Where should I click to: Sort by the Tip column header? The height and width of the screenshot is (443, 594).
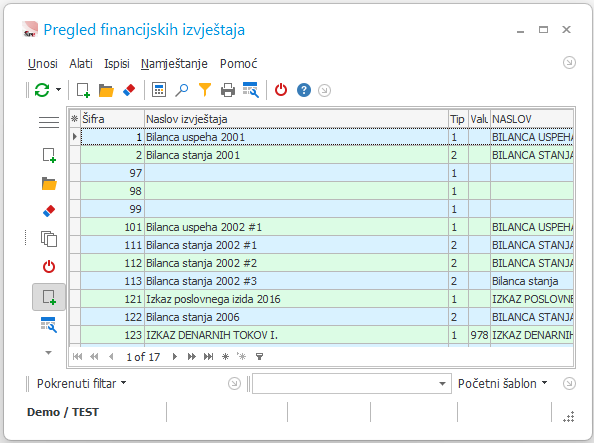click(x=458, y=119)
